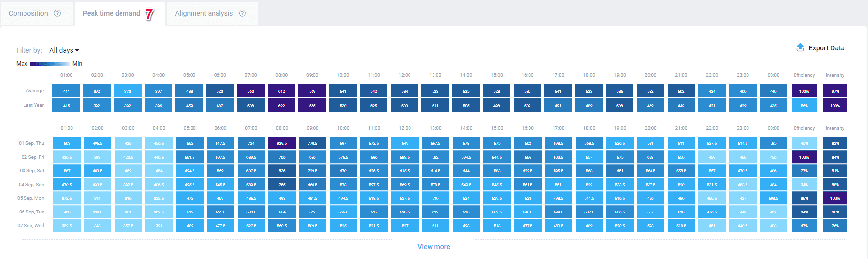Select the 836 cell on 03 Sep, Sat

(282, 171)
